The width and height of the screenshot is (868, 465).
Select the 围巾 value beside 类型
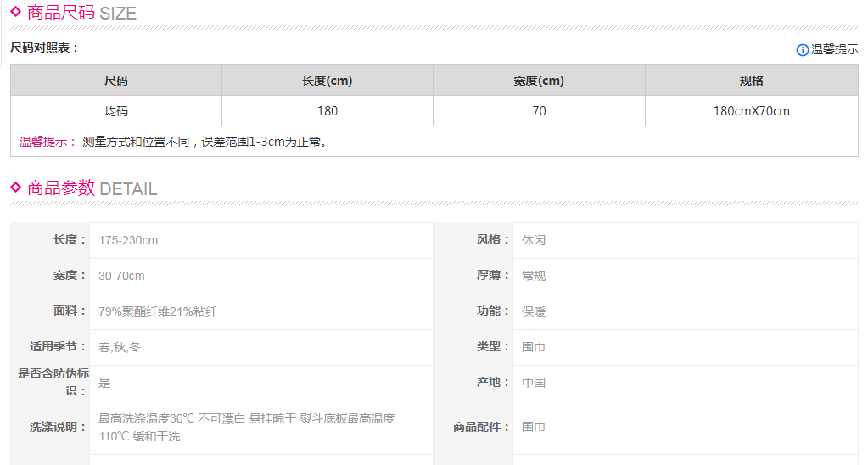click(534, 347)
